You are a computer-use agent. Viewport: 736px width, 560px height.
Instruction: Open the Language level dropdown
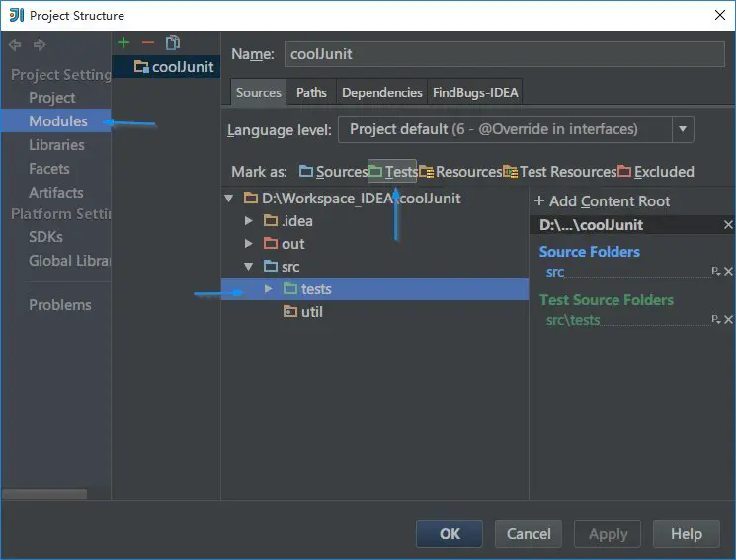(682, 129)
